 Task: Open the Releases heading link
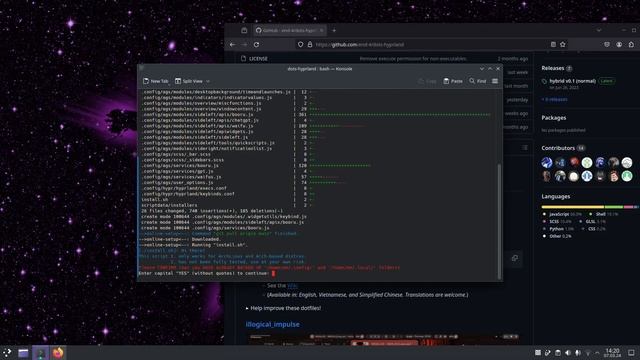(x=553, y=68)
